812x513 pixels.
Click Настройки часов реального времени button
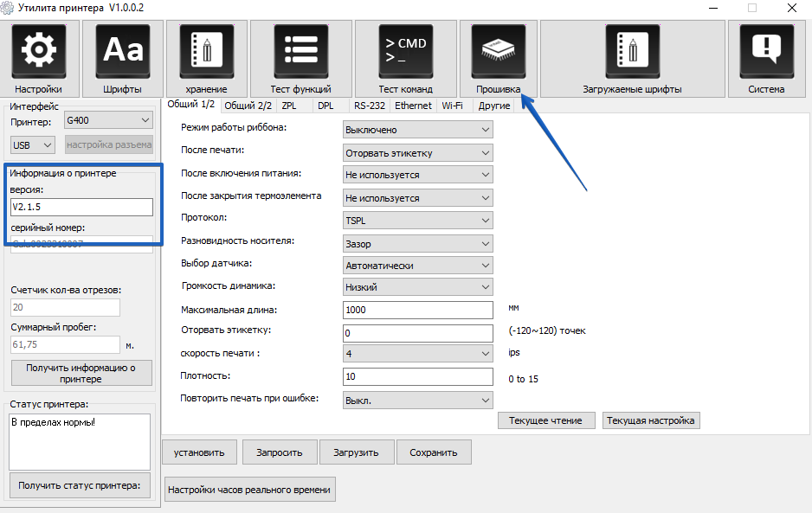pyautogui.click(x=249, y=490)
